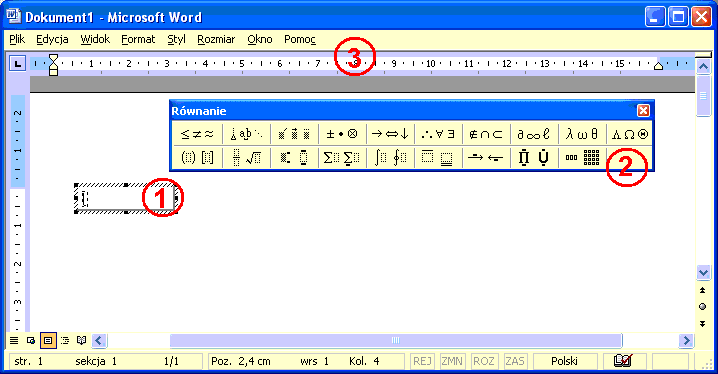Image resolution: width=718 pixels, height=374 pixels.
Task: Open the logical symbols palette (∴ ∀ ∃)
Action: [438, 134]
